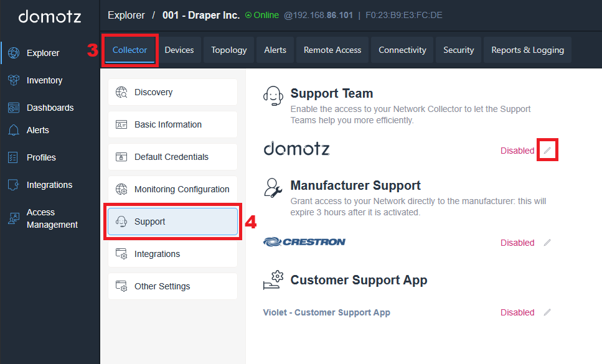Click the Default Credentials lock icon
Viewport: 602px width, 364px height.
tap(121, 157)
